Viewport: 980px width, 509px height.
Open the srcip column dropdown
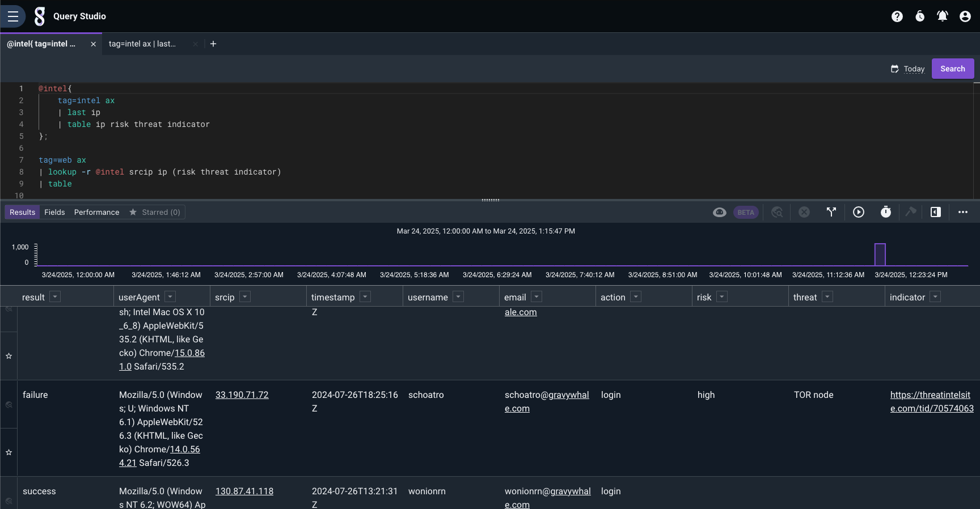pos(245,296)
